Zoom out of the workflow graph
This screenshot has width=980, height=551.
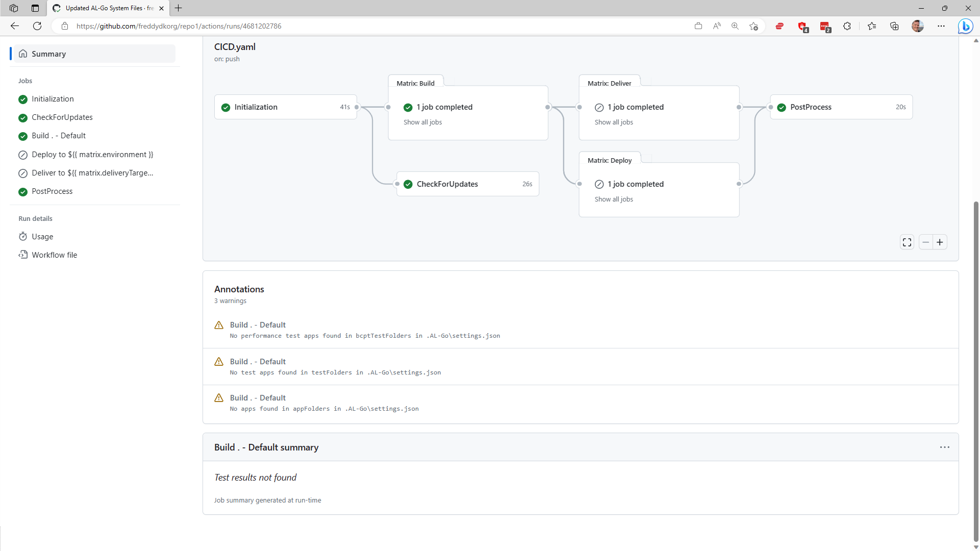tap(926, 242)
